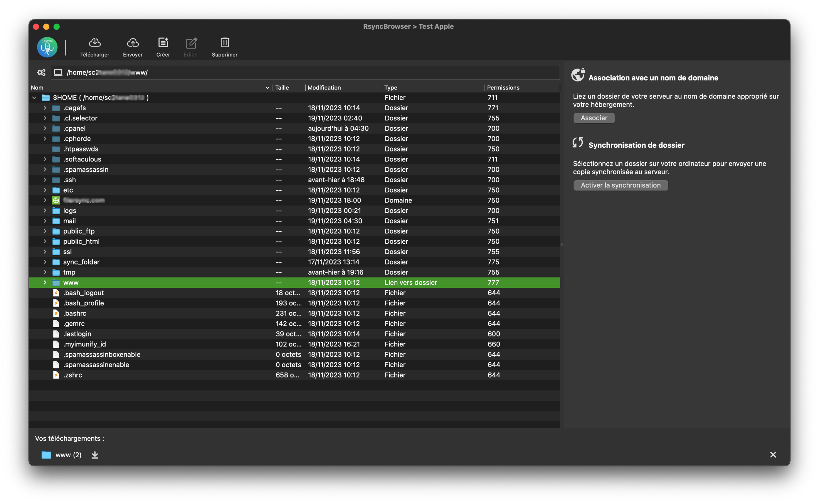Viewport: 819px width, 504px height.
Task: Sort by the Permissions column header
Action: [503, 88]
